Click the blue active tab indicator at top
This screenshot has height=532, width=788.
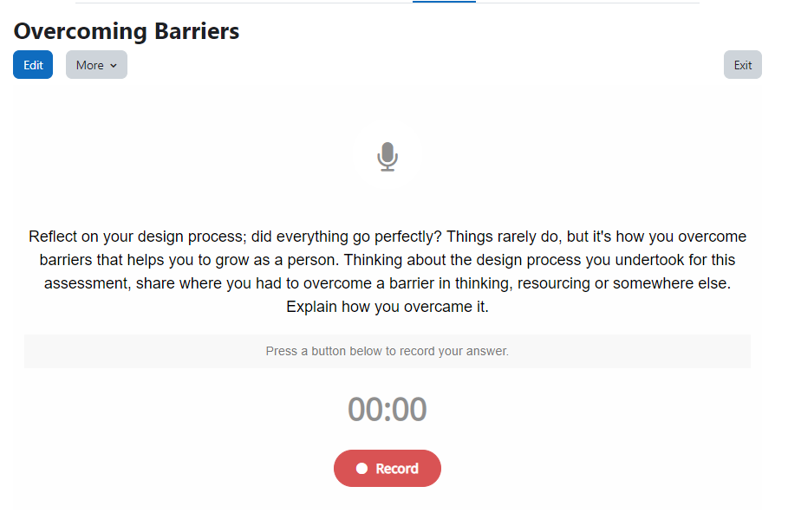(x=444, y=2)
